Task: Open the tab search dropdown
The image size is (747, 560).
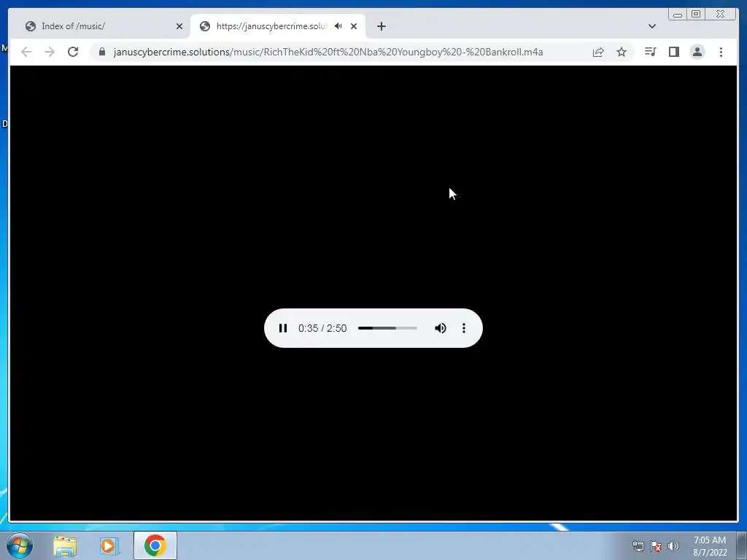Action: (651, 26)
